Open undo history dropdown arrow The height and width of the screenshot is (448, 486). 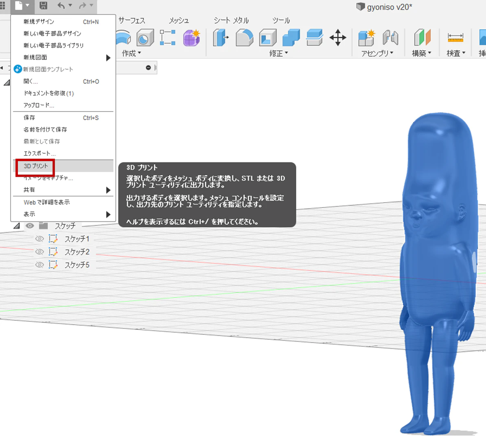coord(70,5)
